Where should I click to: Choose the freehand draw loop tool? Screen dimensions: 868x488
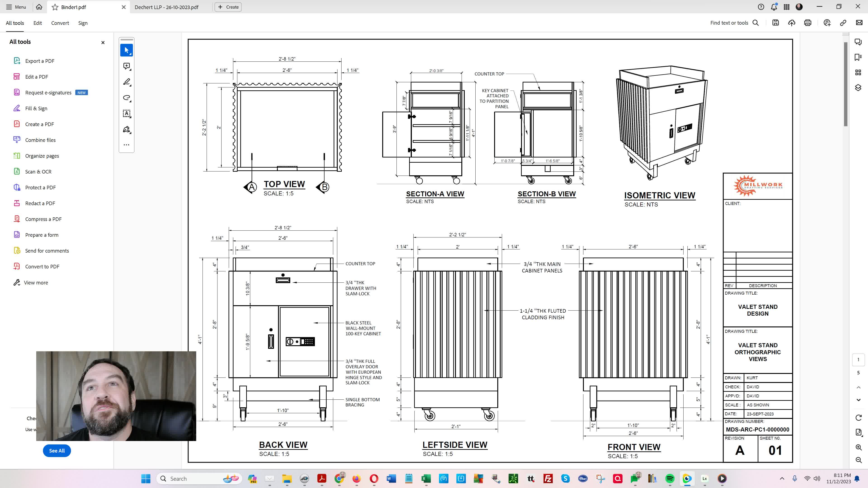click(126, 98)
